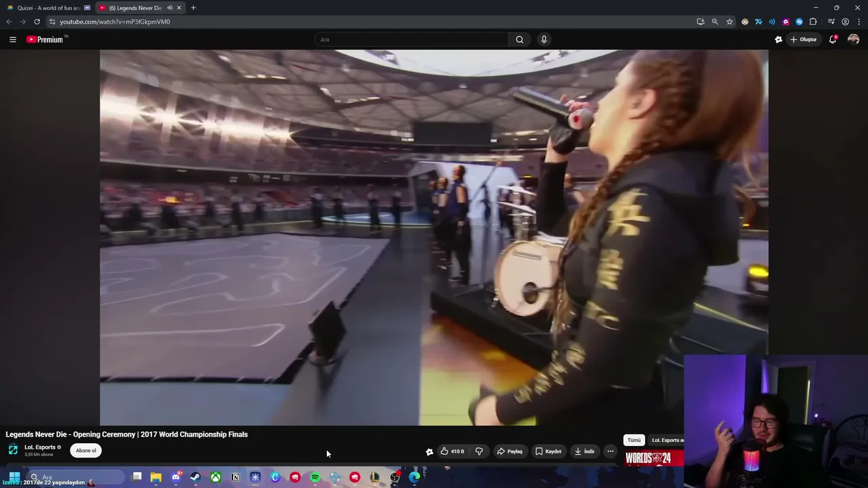Open File Explorer from the taskbar

tap(156, 477)
